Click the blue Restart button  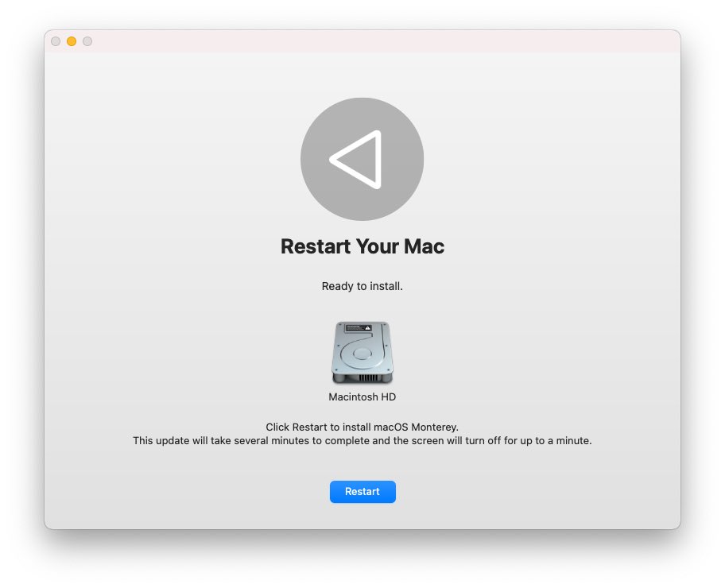362,491
